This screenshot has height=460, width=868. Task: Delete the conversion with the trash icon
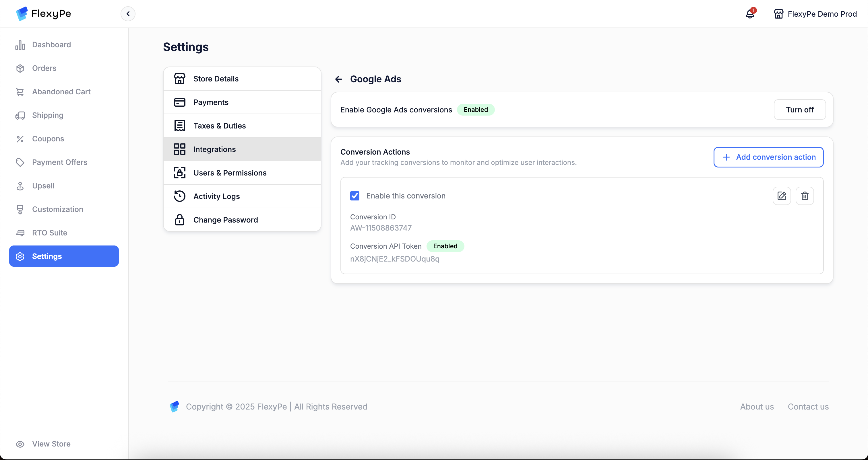tap(804, 196)
